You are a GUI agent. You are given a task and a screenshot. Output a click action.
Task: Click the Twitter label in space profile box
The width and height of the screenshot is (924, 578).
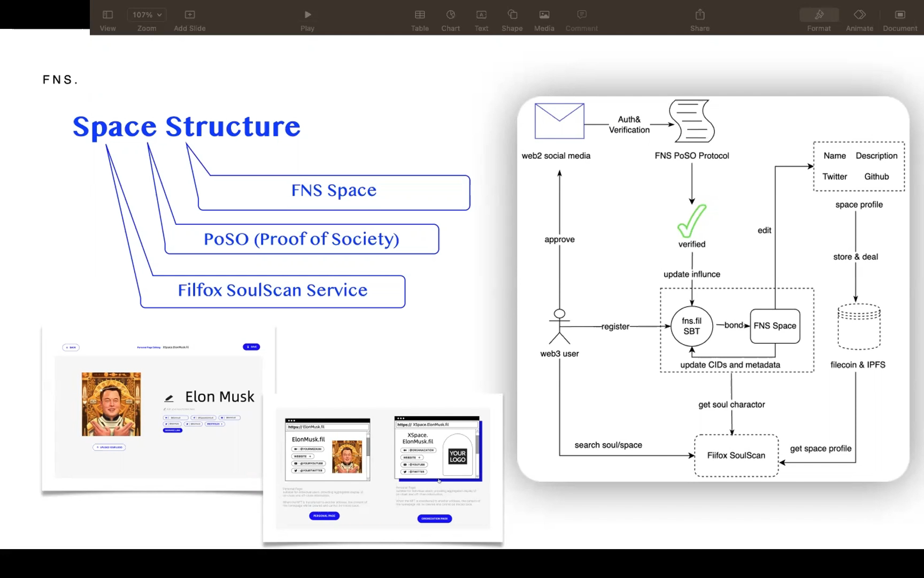coord(835,177)
